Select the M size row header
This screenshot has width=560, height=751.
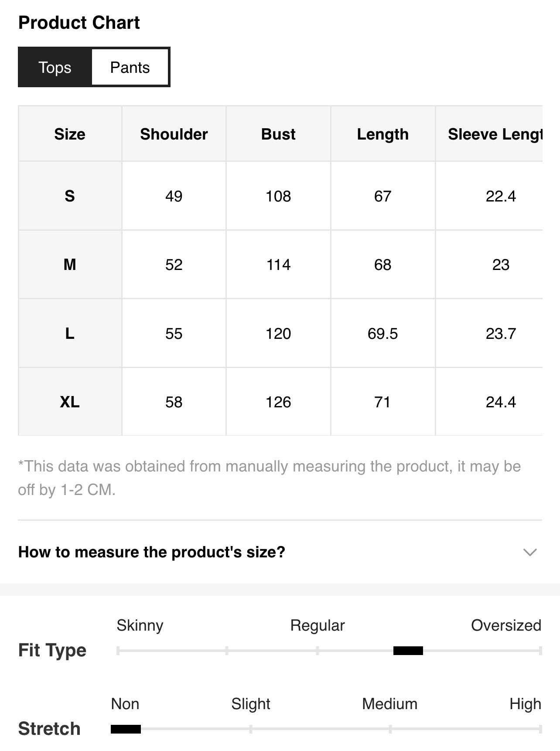[x=70, y=264]
